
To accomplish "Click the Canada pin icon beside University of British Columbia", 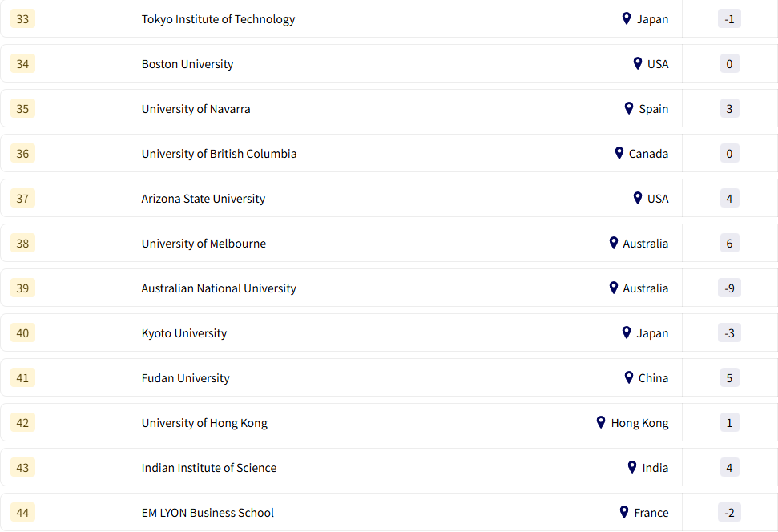I will click(619, 153).
